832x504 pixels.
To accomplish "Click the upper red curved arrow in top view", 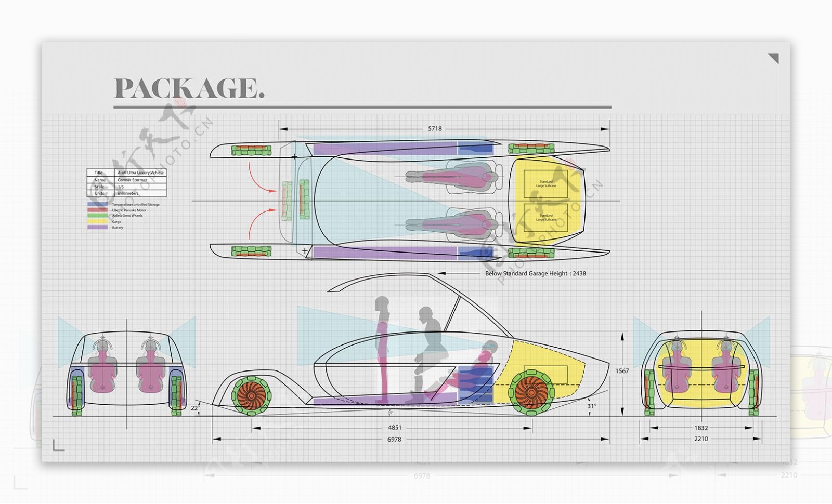I will (263, 178).
